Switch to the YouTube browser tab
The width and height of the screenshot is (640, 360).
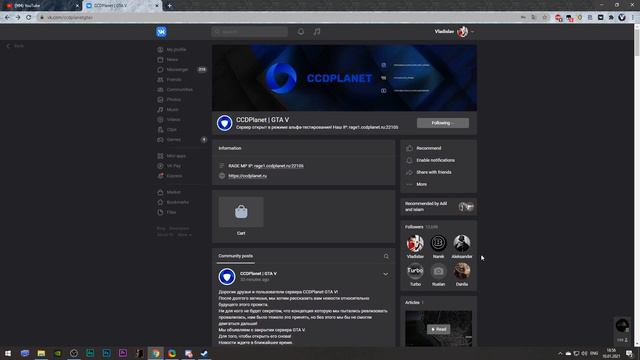click(x=41, y=6)
